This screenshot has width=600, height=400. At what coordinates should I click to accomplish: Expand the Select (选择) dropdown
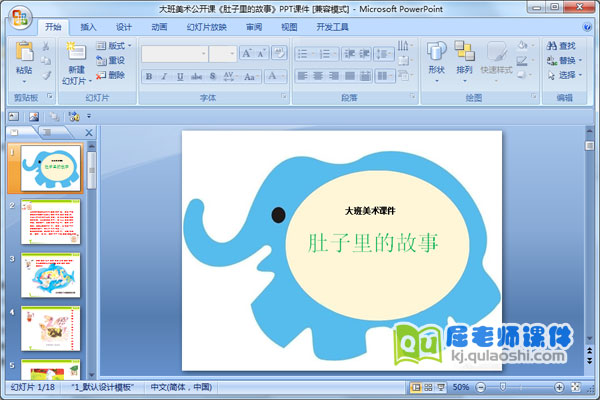(564, 75)
